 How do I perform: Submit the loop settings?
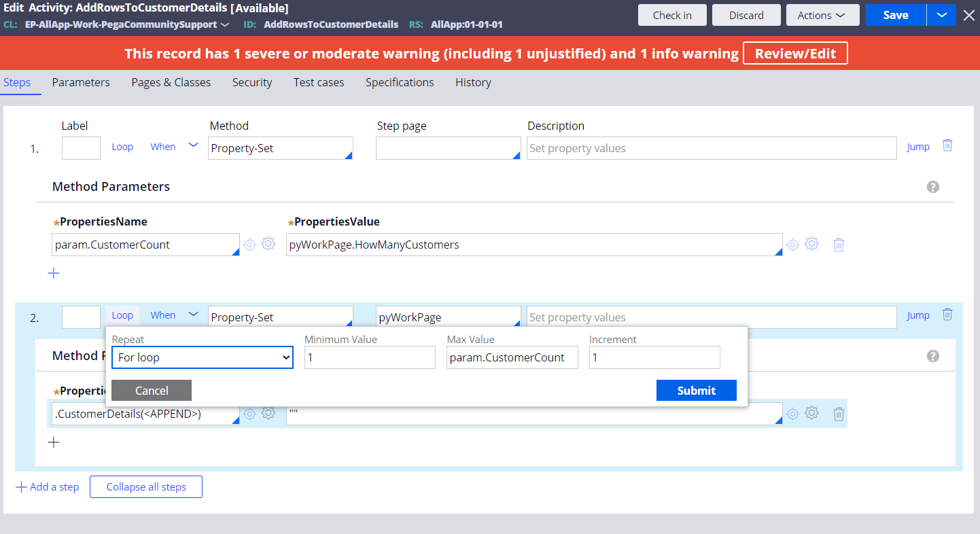pos(696,391)
